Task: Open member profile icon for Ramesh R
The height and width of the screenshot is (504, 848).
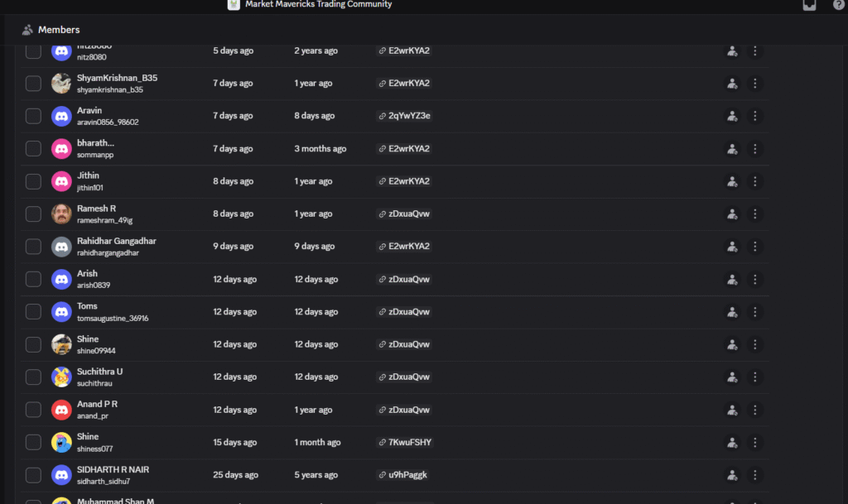Action: pos(732,214)
